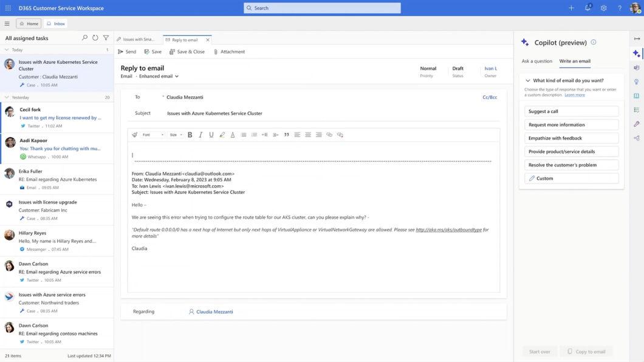Image resolution: width=644 pixels, height=362 pixels.
Task: Expand the side pane arrow icon
Action: point(637,39)
